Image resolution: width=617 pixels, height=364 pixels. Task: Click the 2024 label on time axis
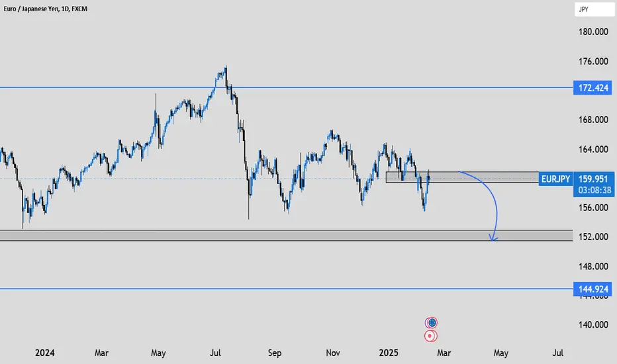(45, 353)
